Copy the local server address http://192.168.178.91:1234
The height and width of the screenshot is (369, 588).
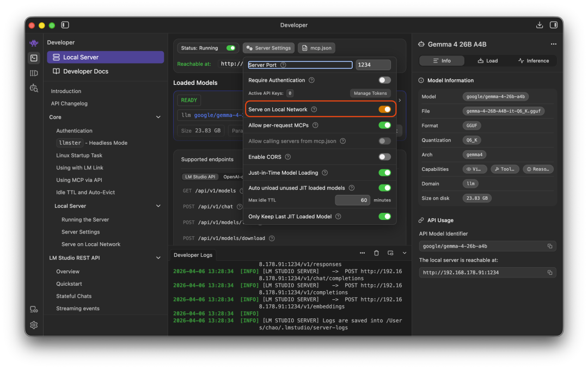tap(550, 273)
